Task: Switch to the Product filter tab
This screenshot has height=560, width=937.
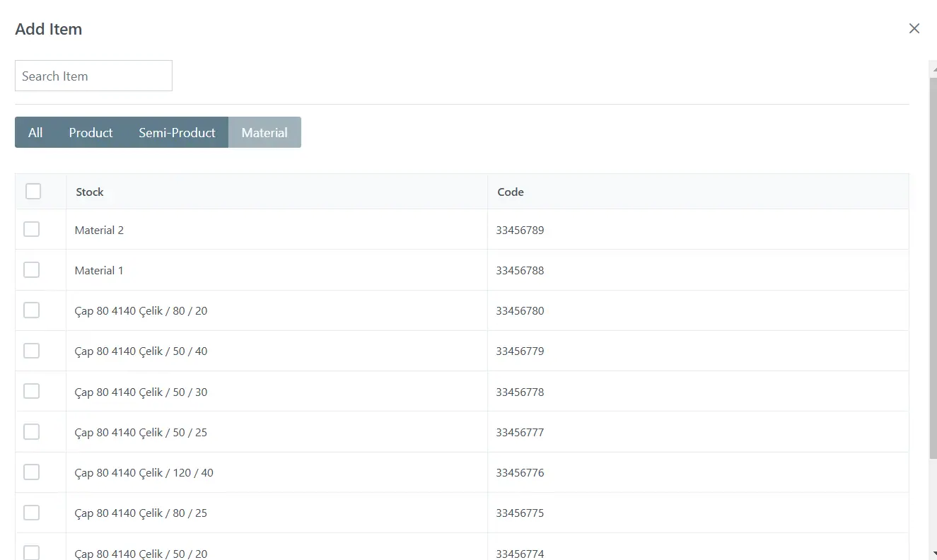Action: coord(91,132)
